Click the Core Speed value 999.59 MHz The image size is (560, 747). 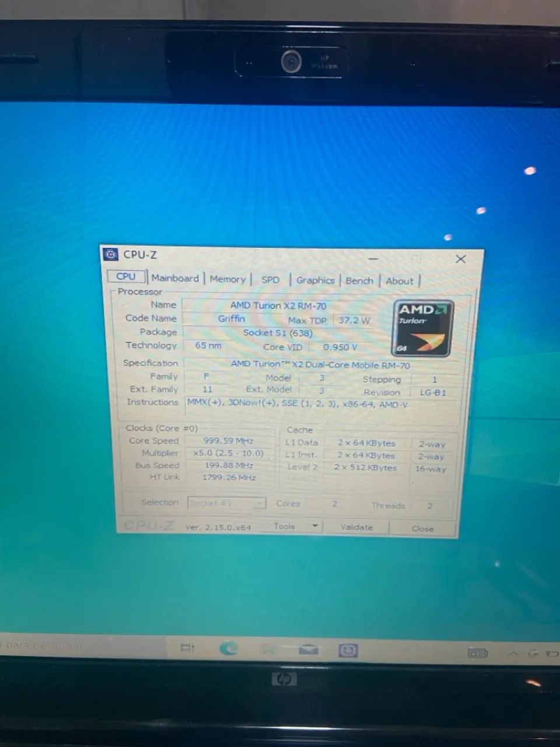[228, 441]
